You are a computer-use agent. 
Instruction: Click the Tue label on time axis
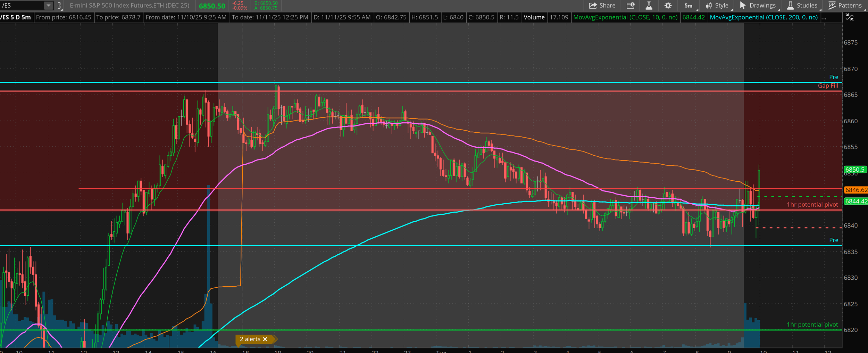click(x=441, y=351)
